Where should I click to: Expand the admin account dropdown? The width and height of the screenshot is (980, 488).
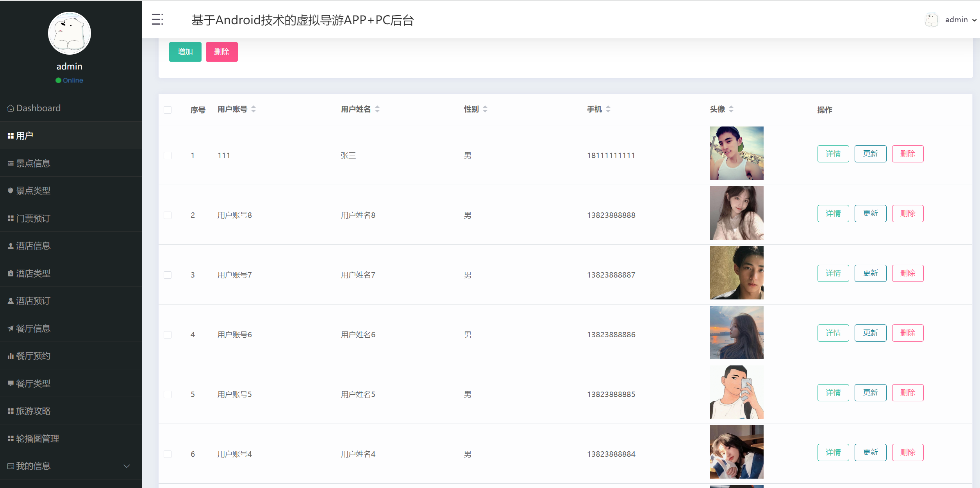tap(959, 19)
